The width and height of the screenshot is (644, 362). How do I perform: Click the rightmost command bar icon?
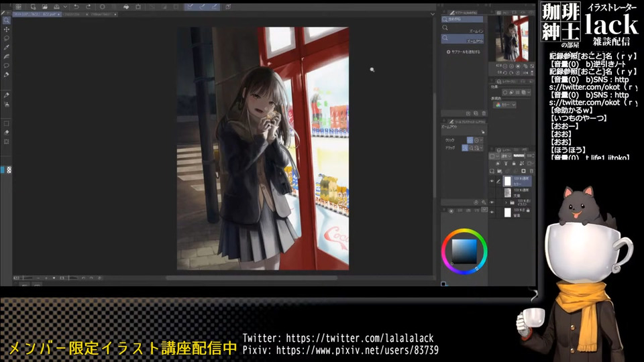(228, 7)
